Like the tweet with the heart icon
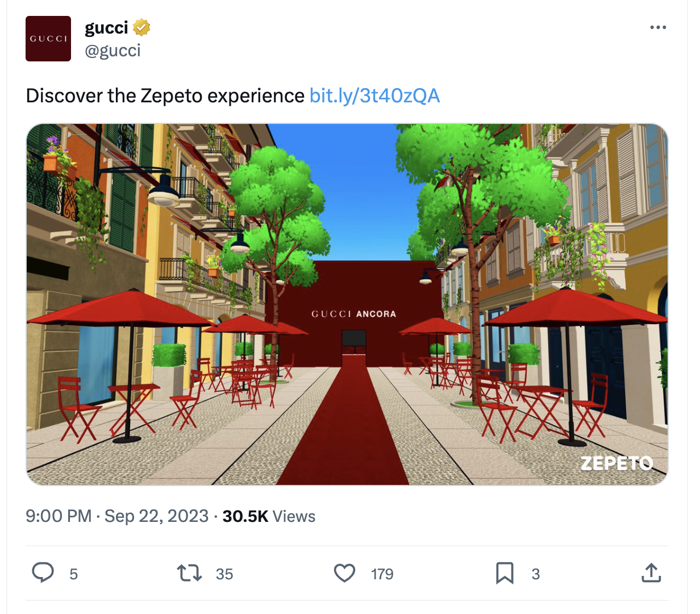Screen dimensions: 700x614 (344, 573)
